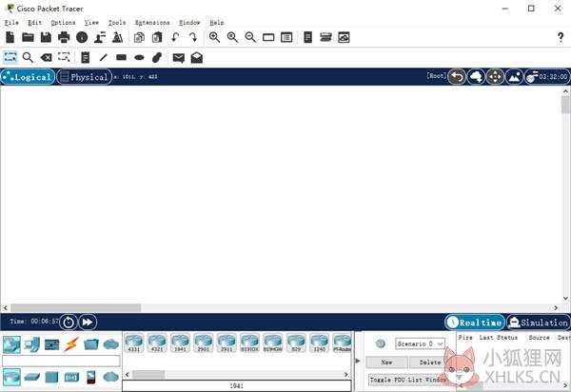Open the View menu
571x392 pixels.
[x=91, y=23]
